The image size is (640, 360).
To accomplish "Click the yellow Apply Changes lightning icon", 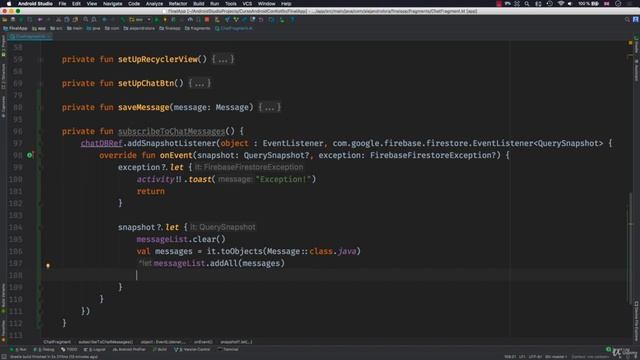I will 165,20.
